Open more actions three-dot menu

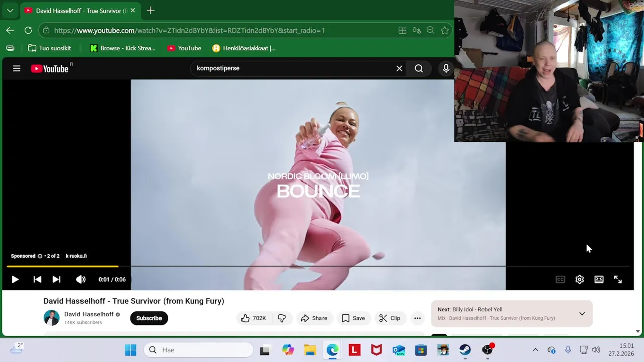coord(417,318)
